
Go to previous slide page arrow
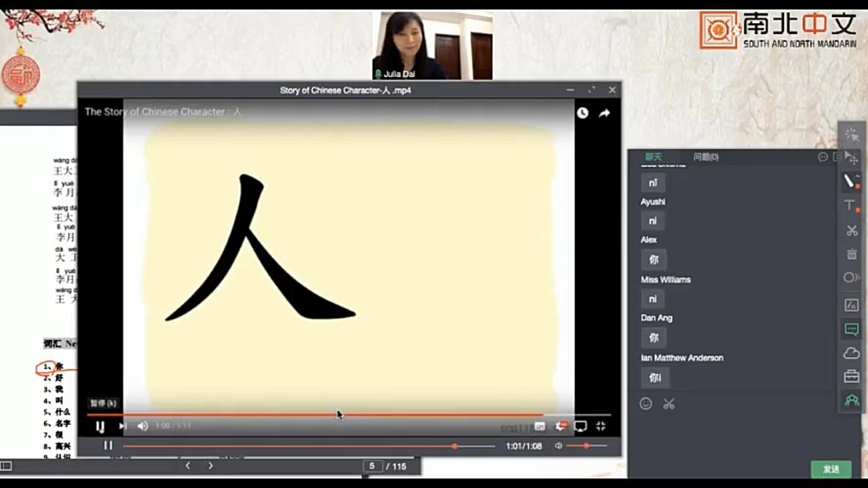click(x=189, y=466)
